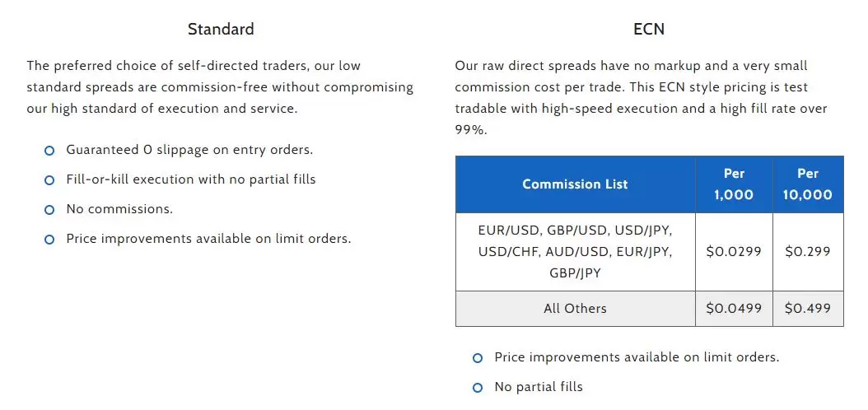Image resolution: width=868 pixels, height=410 pixels.
Task: Click bullet beside ECN price improvements item
Action: click(478, 358)
